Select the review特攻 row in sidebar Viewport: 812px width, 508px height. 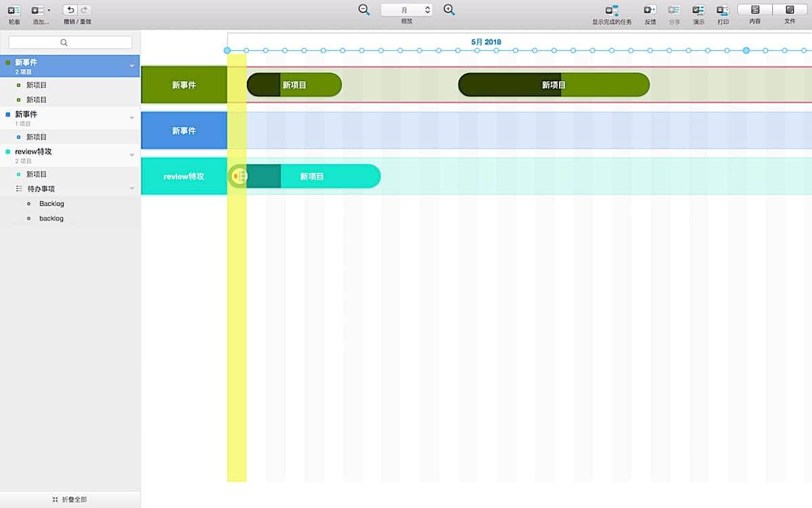pyautogui.click(x=70, y=155)
